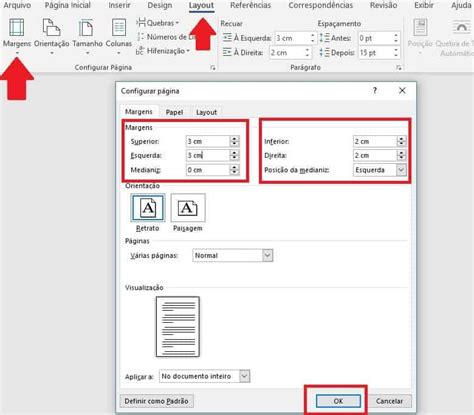Open the Tamanho page size menu

point(87,36)
